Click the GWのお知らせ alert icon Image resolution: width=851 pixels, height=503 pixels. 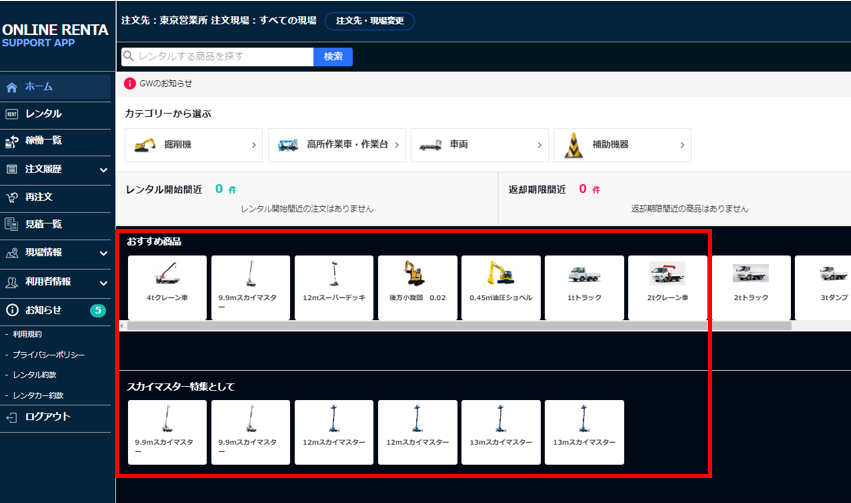pyautogui.click(x=129, y=84)
